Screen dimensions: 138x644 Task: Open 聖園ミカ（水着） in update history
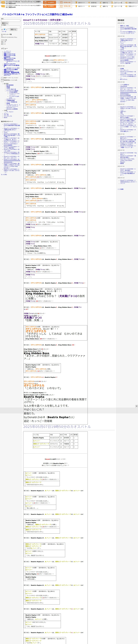124,26
